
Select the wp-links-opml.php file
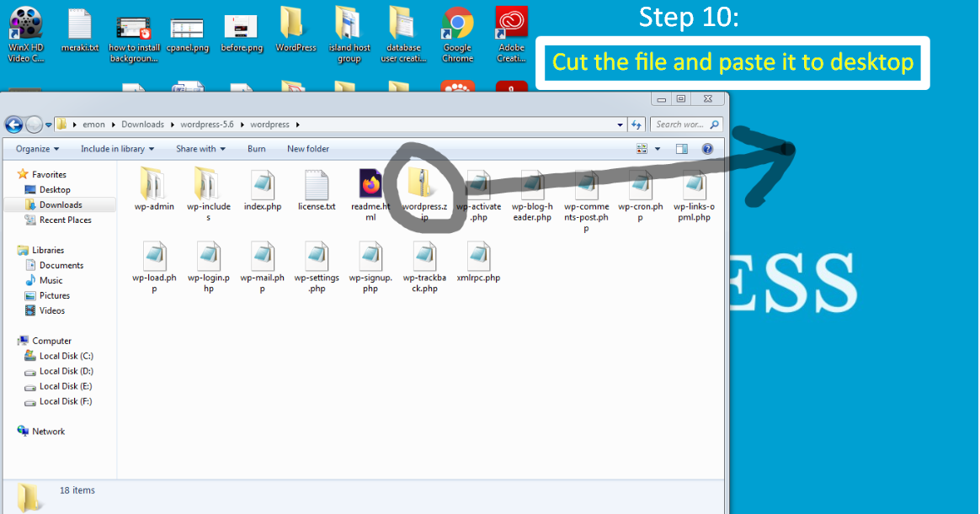694,194
